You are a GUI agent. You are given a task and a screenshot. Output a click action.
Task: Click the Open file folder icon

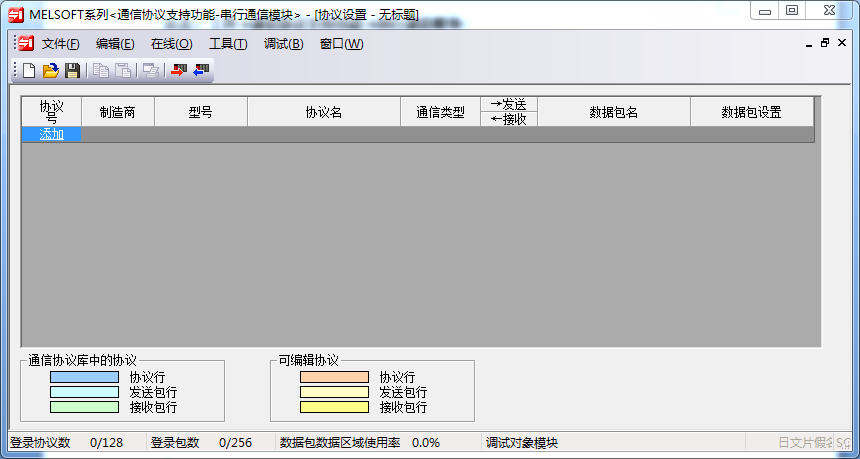point(50,70)
